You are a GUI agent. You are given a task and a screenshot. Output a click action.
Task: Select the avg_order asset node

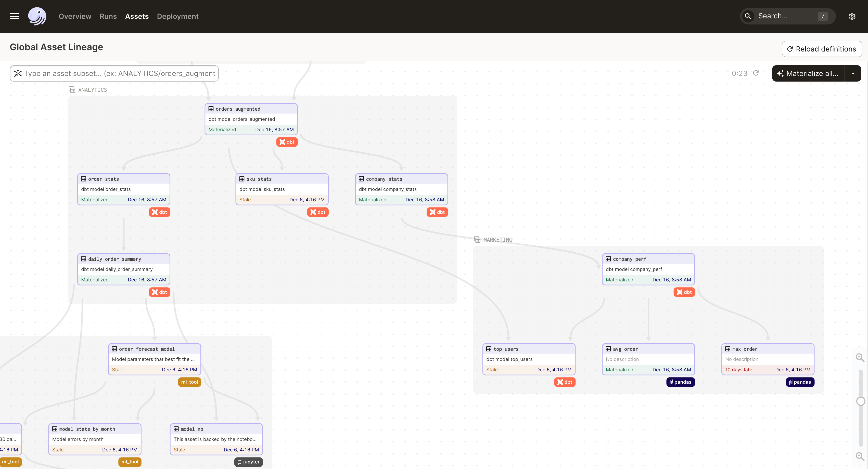(x=648, y=359)
